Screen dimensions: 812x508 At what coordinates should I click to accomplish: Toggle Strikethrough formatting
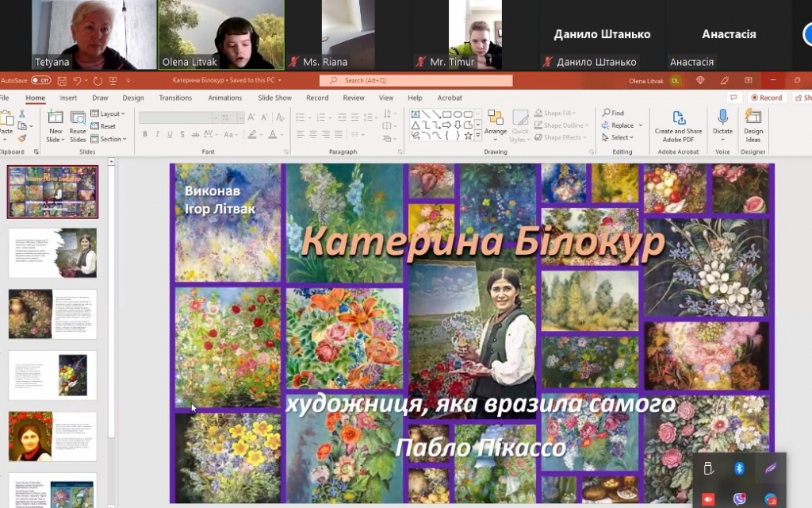(195, 134)
